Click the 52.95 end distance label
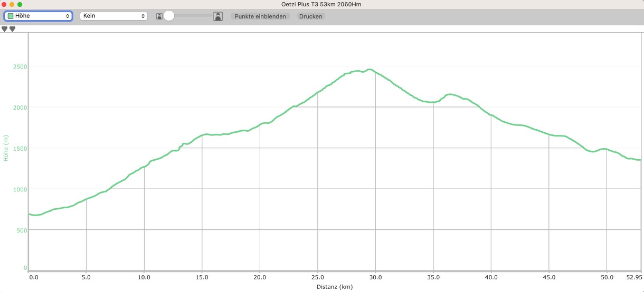This screenshot has width=644, height=292. pos(634,277)
